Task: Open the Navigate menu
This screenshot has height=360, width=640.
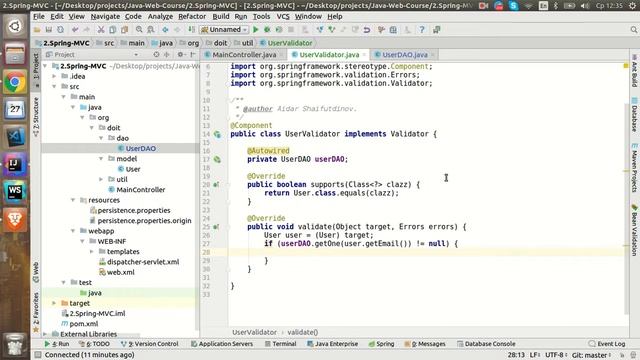Action: coord(105,16)
